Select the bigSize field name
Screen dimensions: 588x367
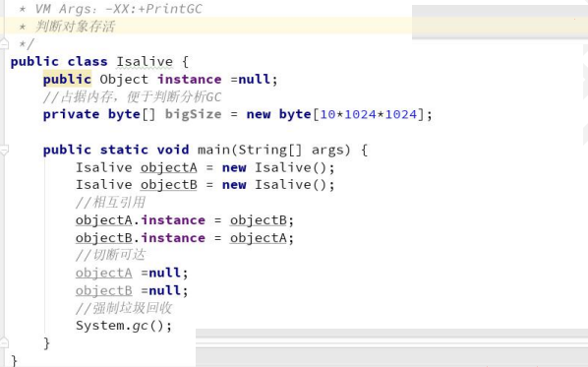[x=193, y=114]
